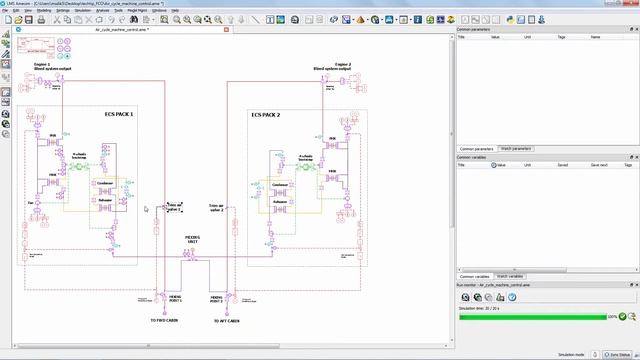Click the blue download arrow icon
Viewport: 640px width, 360px height.
[x=542, y=20]
